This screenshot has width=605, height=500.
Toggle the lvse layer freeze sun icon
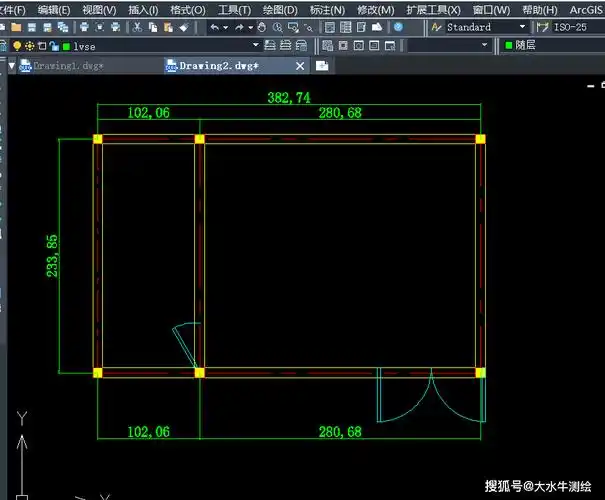tap(29, 46)
